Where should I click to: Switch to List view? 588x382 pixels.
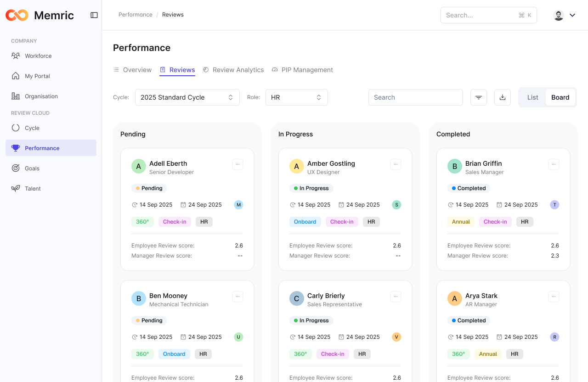[x=533, y=97]
